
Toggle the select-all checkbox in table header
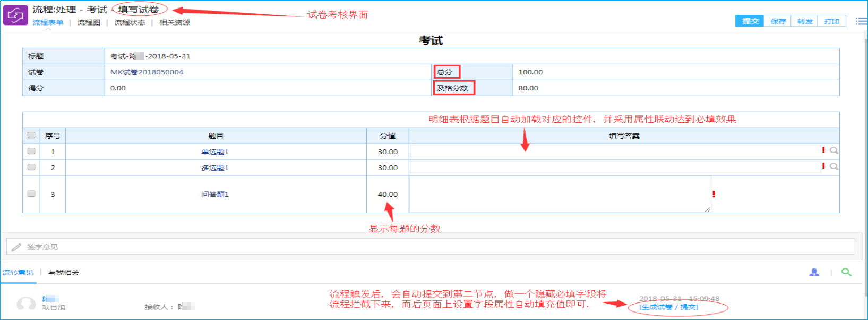[x=31, y=136]
